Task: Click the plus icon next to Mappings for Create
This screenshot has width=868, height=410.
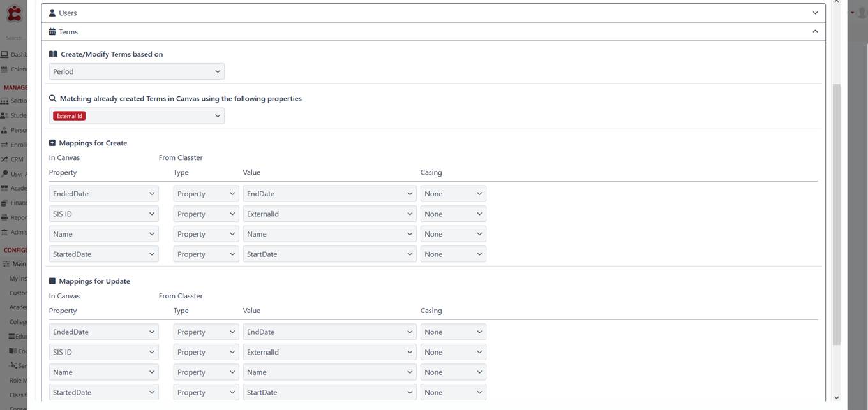Action: [52, 143]
